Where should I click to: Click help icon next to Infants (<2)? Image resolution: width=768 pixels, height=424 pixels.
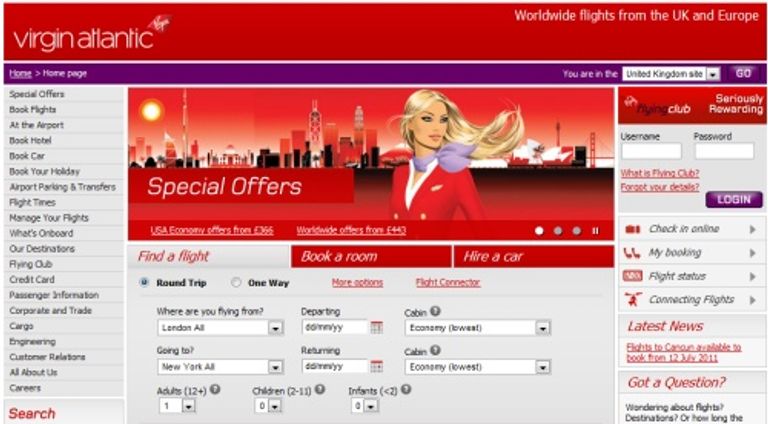(x=406, y=390)
